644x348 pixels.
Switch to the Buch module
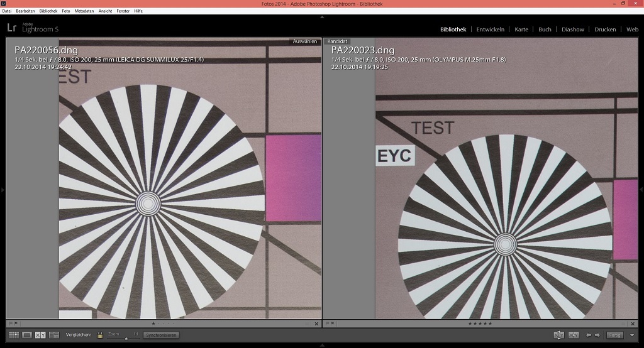(x=545, y=30)
